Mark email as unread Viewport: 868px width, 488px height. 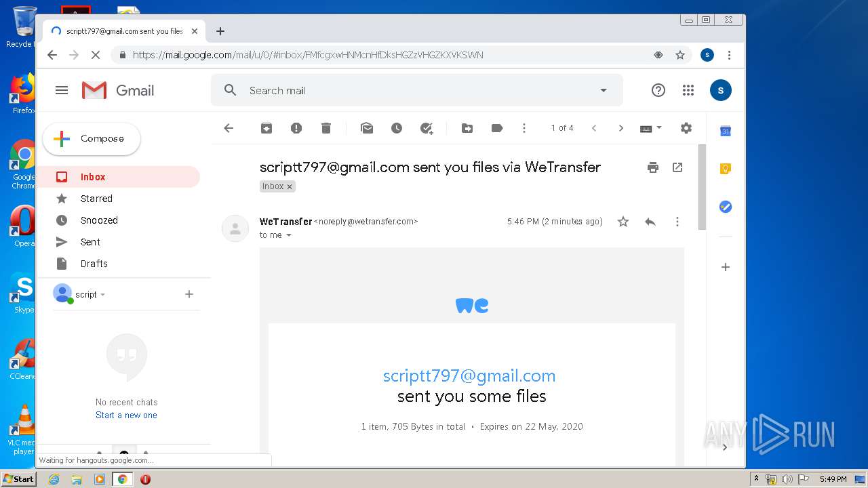coord(367,128)
